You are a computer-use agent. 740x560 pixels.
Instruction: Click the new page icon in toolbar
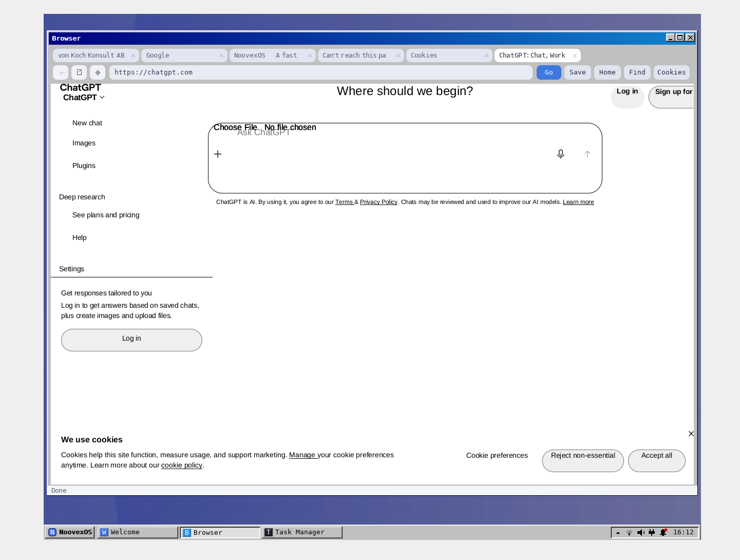(79, 72)
